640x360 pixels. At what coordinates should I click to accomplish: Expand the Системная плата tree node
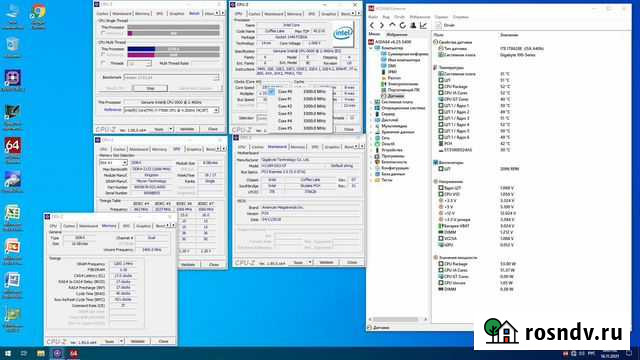[371, 102]
